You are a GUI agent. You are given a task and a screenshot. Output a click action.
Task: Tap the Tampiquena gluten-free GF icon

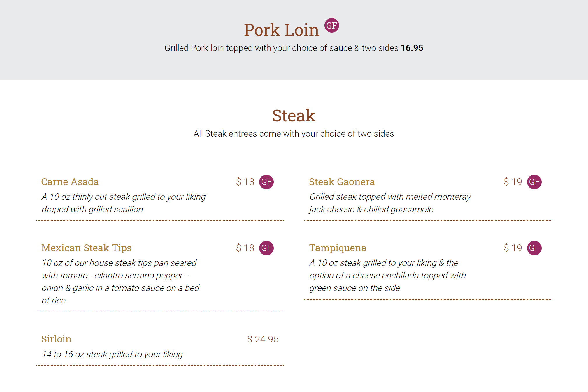534,248
